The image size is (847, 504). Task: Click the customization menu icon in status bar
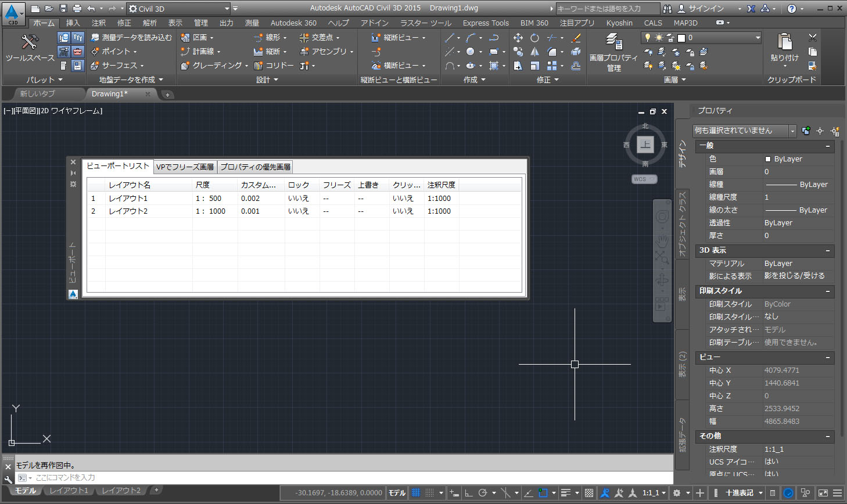pos(837,493)
